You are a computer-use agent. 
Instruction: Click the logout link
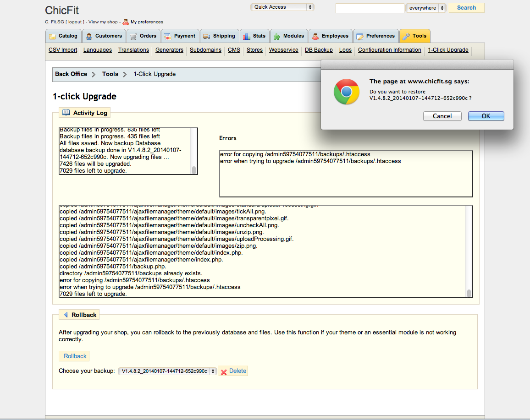(75, 22)
